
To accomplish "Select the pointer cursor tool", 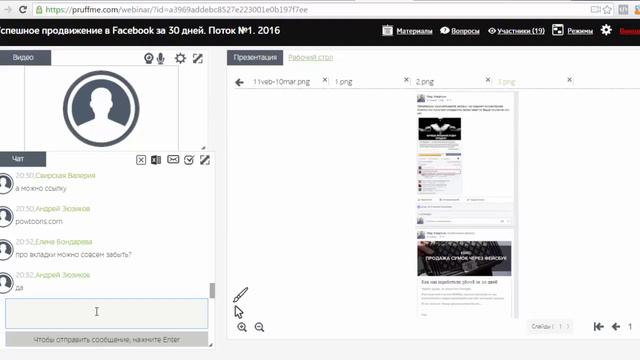I will point(239,312).
